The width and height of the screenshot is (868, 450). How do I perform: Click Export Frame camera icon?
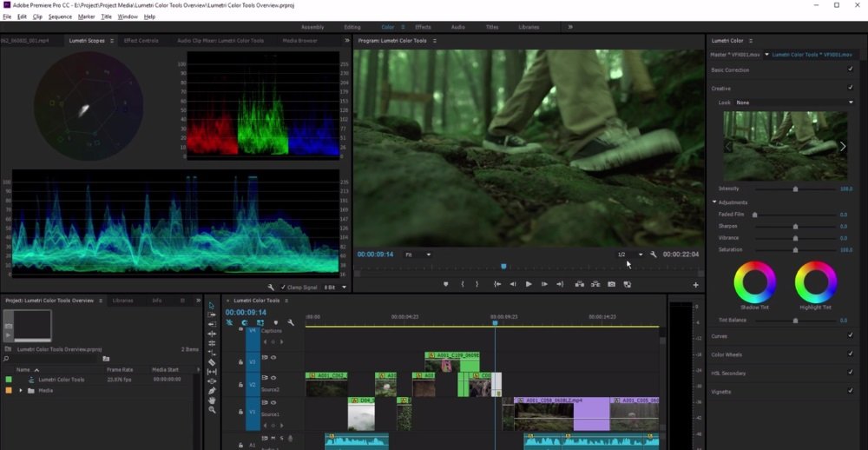(611, 284)
